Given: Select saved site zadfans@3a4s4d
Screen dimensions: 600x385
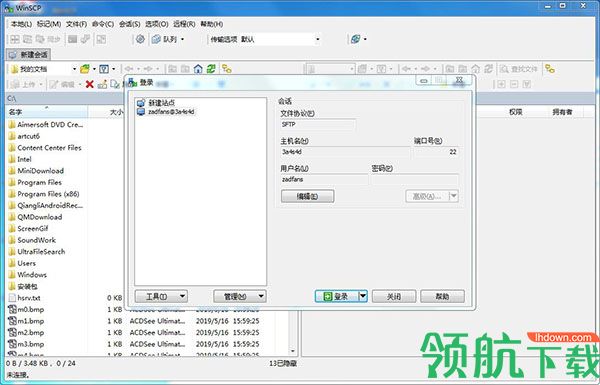Looking at the screenshot, I should [171, 112].
